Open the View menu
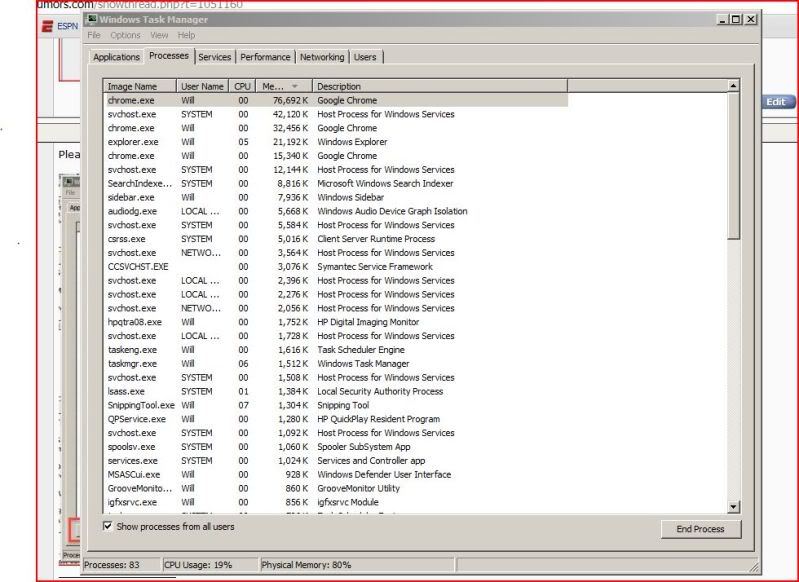The height and width of the screenshot is (582, 799). pos(159,35)
